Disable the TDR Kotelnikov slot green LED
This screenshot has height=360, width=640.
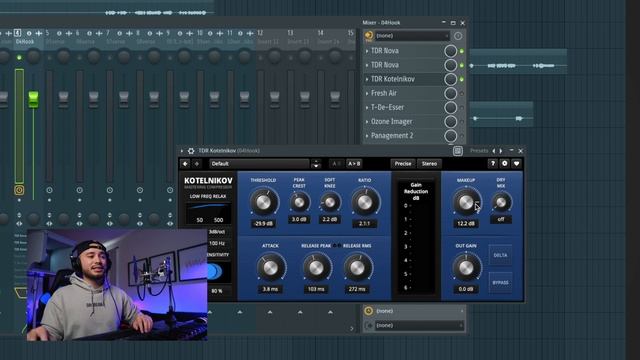pos(462,79)
